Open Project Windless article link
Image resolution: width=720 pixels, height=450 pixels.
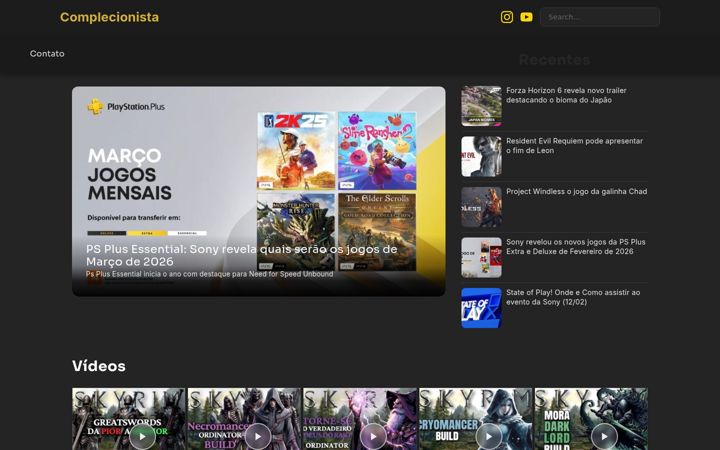click(x=576, y=191)
